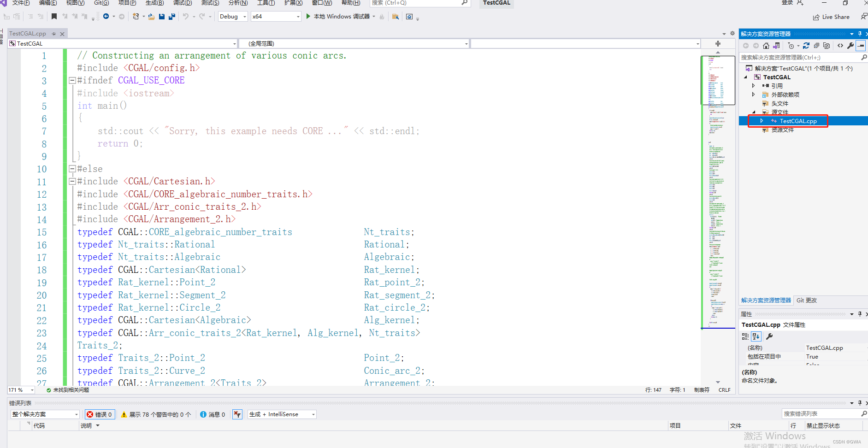Sync with active document icon
868x448 pixels.
[x=806, y=46]
